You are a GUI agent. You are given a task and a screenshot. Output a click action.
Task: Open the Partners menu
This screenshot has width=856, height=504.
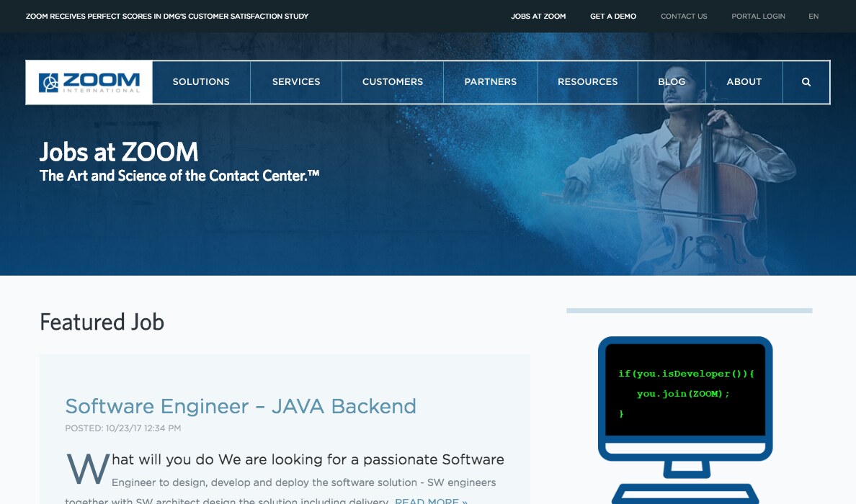tap(490, 82)
